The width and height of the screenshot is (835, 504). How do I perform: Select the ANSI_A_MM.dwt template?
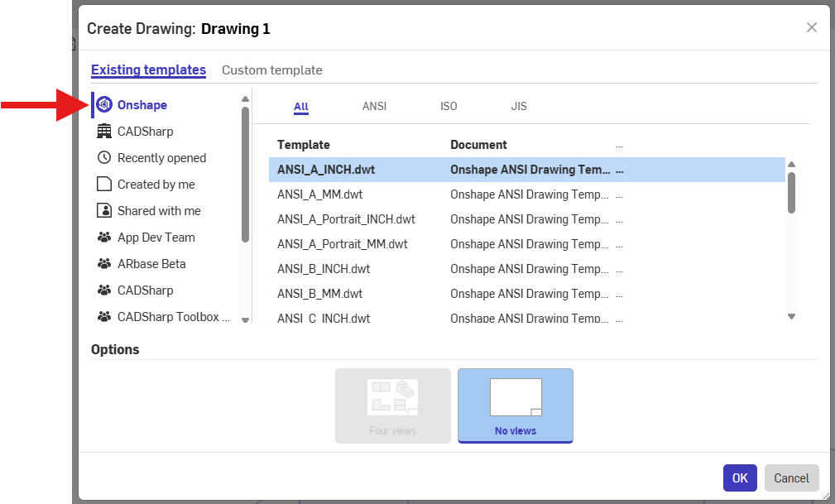[526, 194]
